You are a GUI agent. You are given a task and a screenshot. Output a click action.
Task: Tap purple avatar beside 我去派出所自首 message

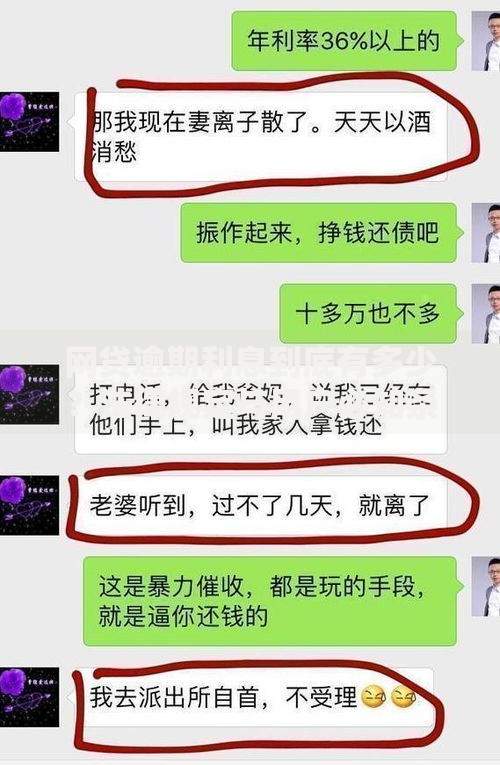point(29,697)
